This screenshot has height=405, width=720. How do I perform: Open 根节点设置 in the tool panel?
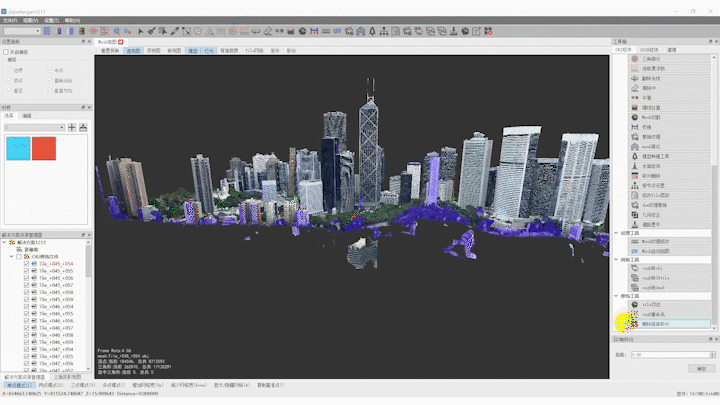(x=669, y=186)
